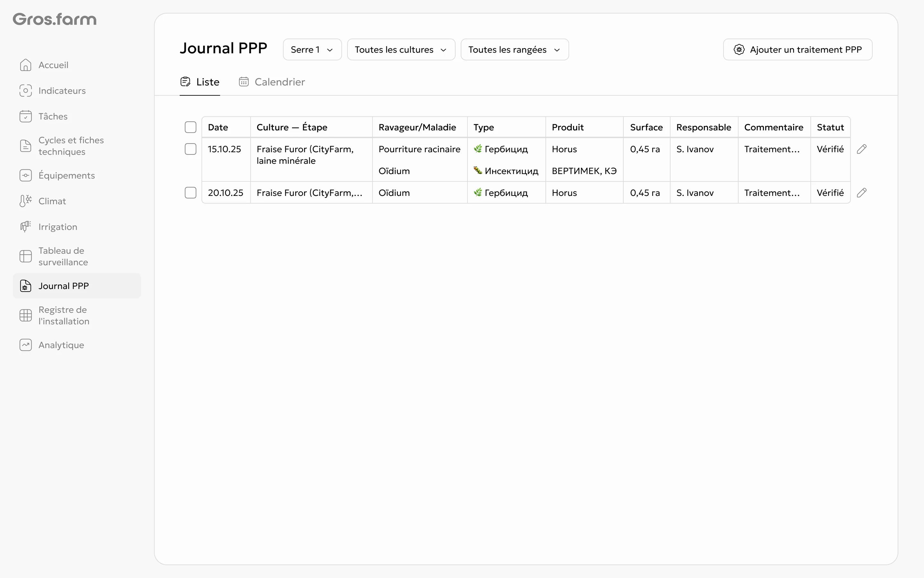Click the Climat thermometer icon
The width and height of the screenshot is (924, 578).
click(x=26, y=201)
